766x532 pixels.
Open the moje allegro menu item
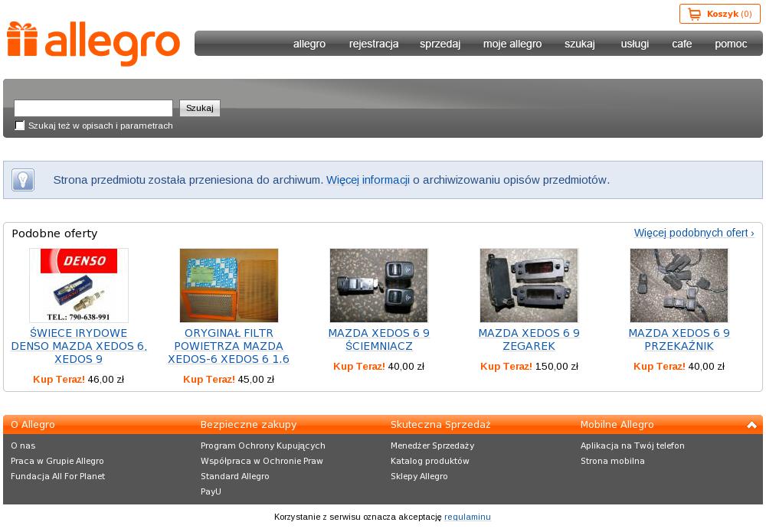(x=512, y=44)
